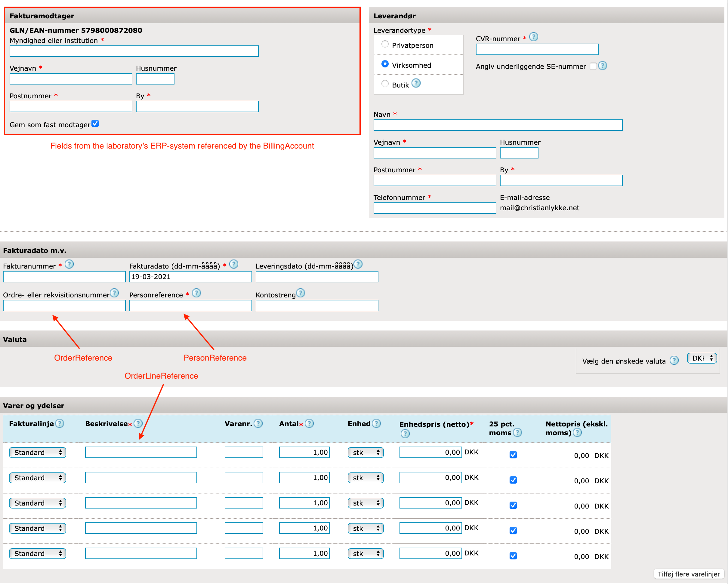Show help for Fakturanummer field
728x584 pixels.
(x=69, y=264)
